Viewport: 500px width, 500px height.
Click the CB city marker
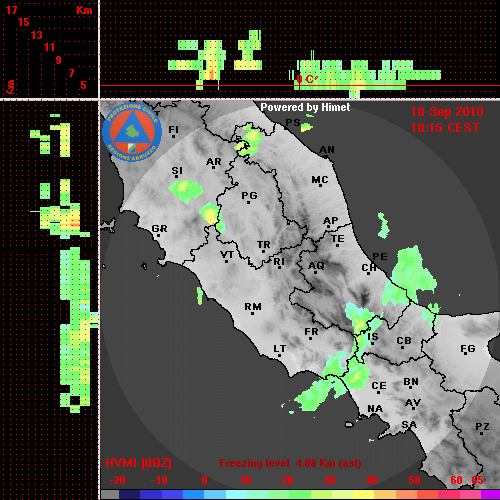pyautogui.click(x=403, y=348)
